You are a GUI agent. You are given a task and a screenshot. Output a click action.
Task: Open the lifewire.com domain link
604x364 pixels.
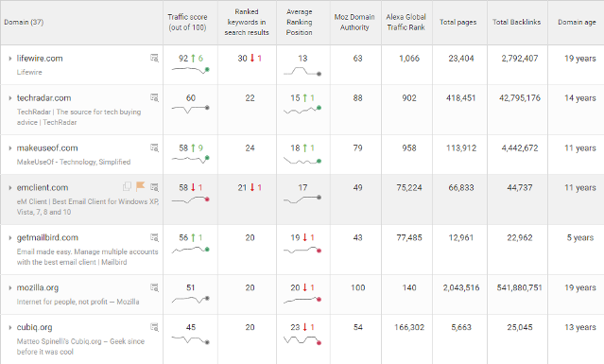pos(40,59)
